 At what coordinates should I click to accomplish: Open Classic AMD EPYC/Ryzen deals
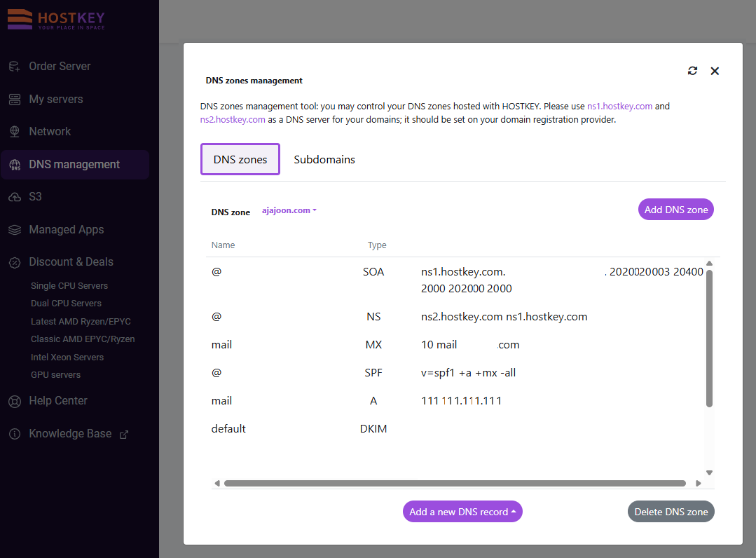[x=83, y=339]
